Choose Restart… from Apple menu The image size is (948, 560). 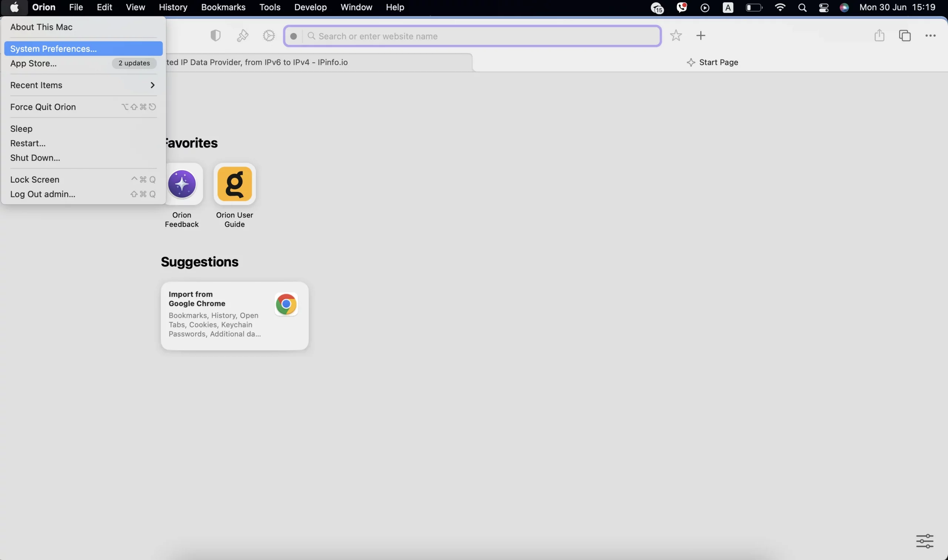tap(83, 143)
